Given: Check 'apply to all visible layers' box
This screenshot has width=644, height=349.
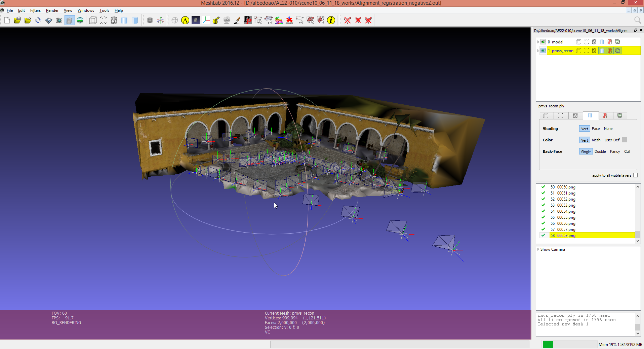Looking at the screenshot, I should pyautogui.click(x=635, y=175).
